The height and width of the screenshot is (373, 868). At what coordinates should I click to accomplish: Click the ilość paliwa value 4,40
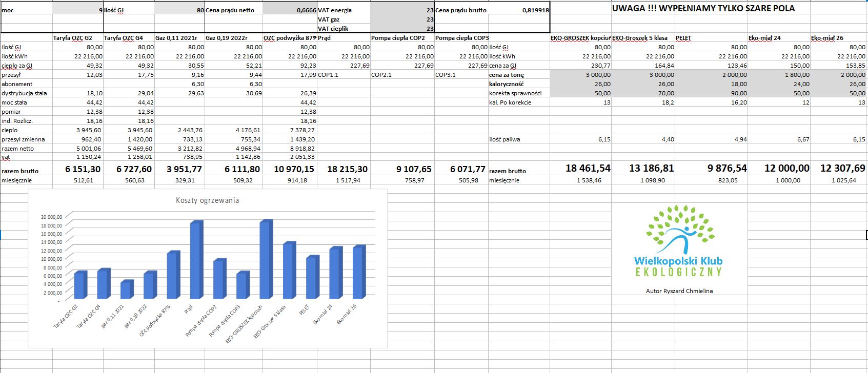(x=668, y=139)
